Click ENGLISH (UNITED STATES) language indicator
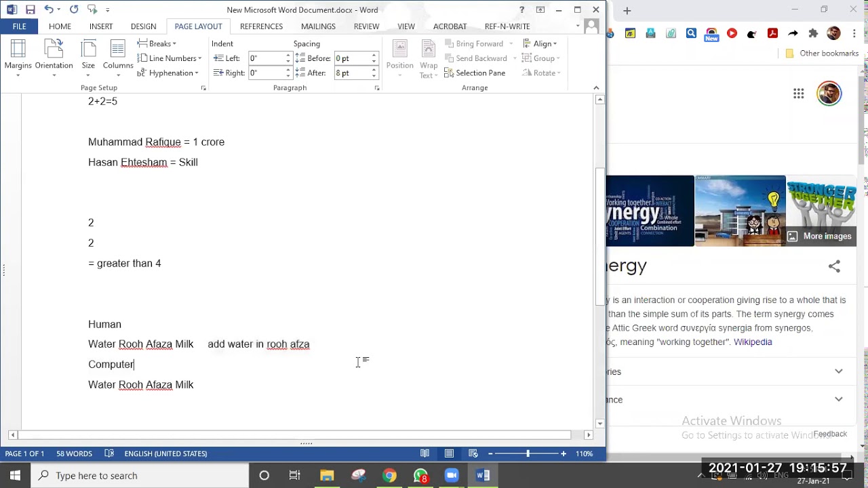This screenshot has width=868, height=488. 165,453
